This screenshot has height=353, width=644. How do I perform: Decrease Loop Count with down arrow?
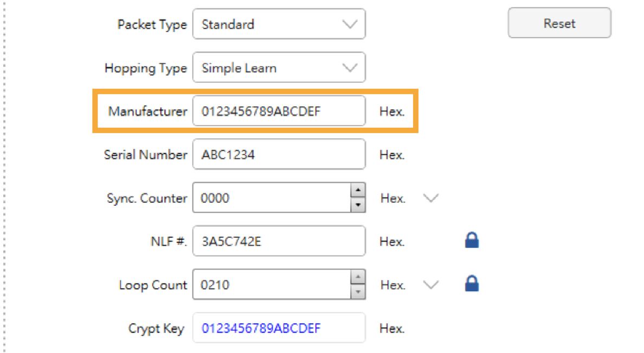pos(358,291)
